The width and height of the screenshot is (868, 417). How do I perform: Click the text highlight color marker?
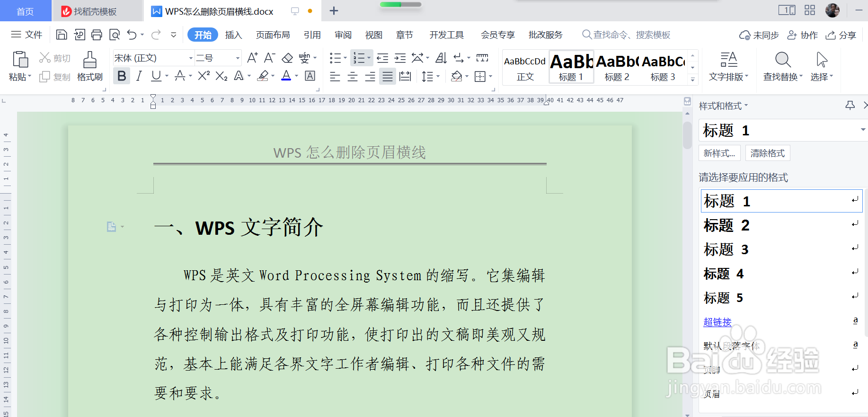263,76
